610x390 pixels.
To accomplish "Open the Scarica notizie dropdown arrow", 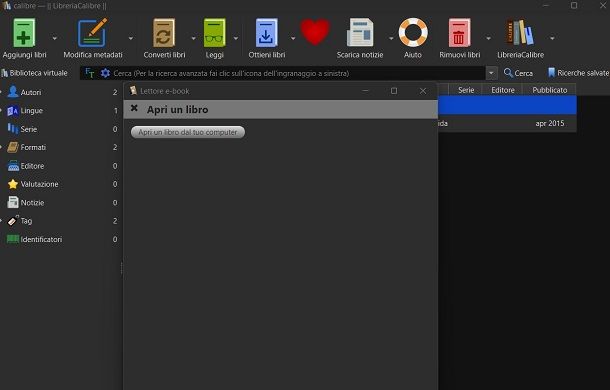I will 391,38.
